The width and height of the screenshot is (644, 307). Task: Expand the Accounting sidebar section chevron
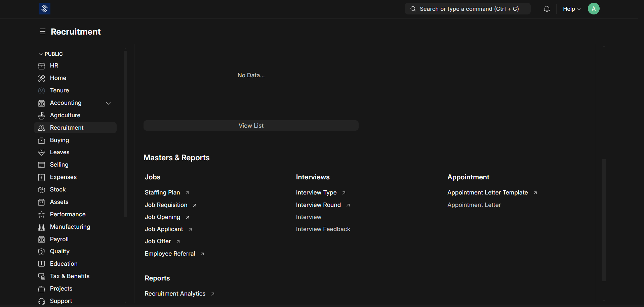pyautogui.click(x=108, y=103)
